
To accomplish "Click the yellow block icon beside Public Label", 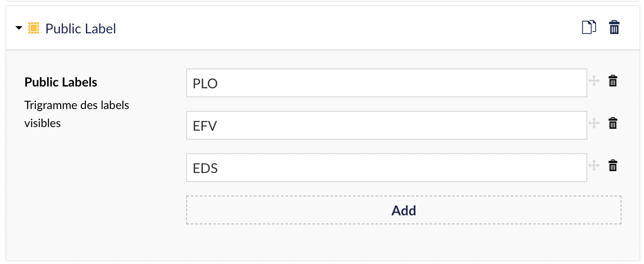I will [x=34, y=28].
